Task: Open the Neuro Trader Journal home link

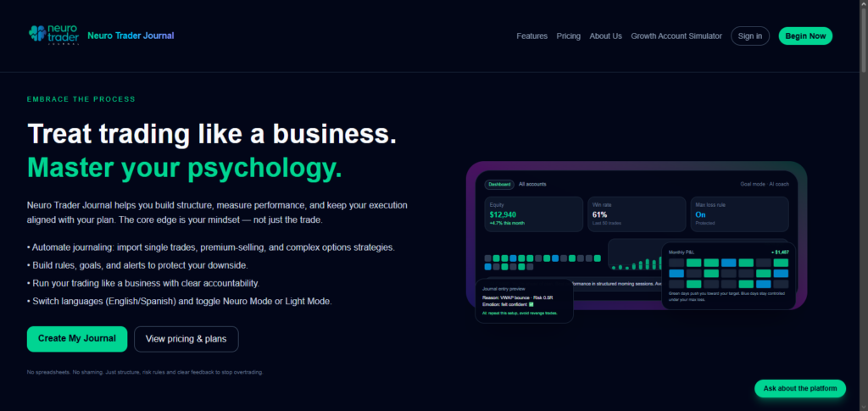Action: pos(131,36)
